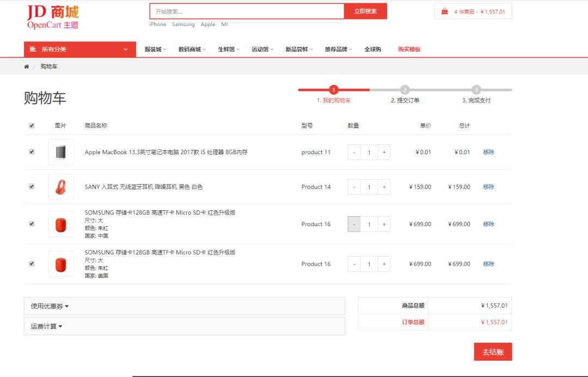Viewport: 588px width, 377px height.
Task: Increase quantity of SANY headphones
Action: pyautogui.click(x=384, y=187)
